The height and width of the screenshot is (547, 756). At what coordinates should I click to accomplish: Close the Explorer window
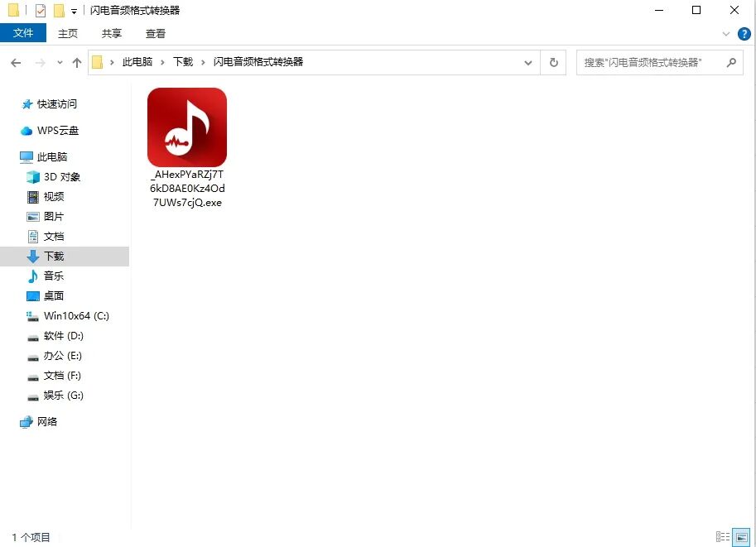[x=734, y=10]
